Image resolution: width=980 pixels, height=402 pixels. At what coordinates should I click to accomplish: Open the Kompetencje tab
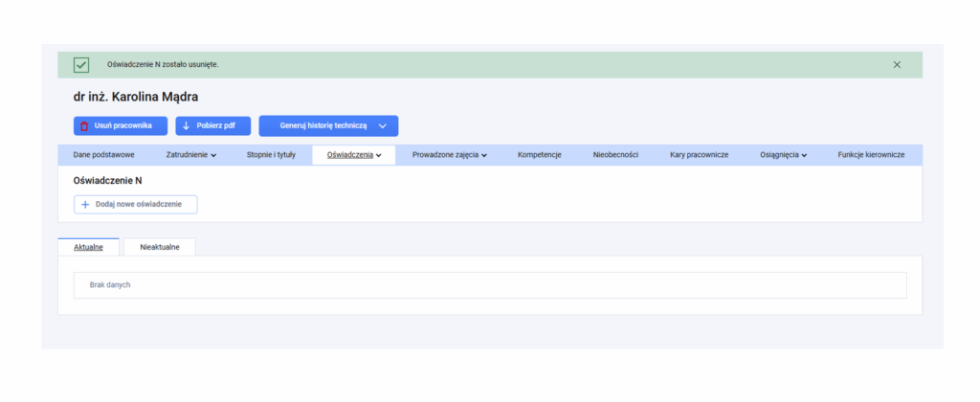540,155
